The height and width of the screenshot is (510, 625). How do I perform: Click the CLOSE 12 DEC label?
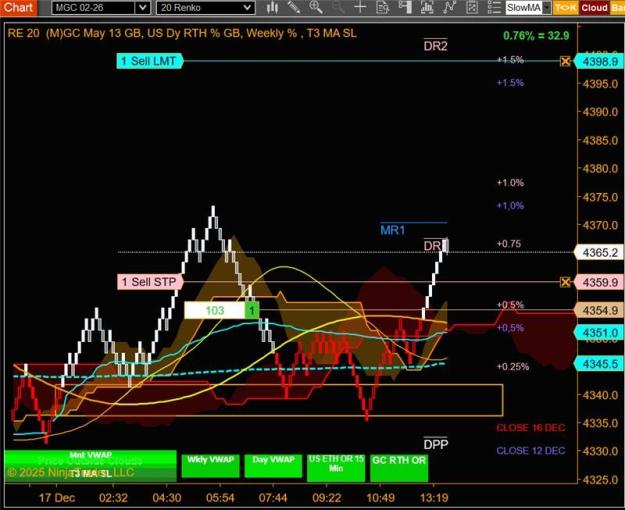tap(531, 451)
